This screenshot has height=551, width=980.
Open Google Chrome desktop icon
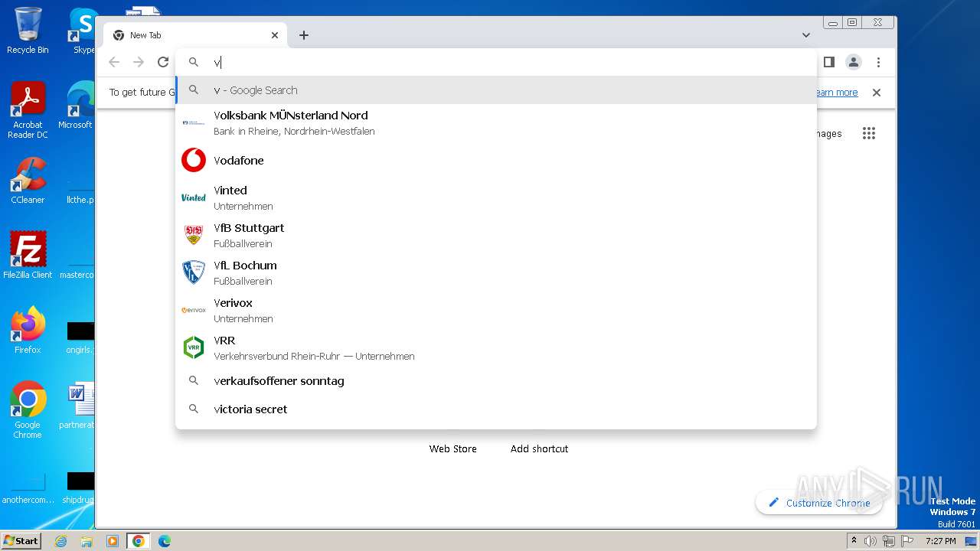tap(28, 409)
